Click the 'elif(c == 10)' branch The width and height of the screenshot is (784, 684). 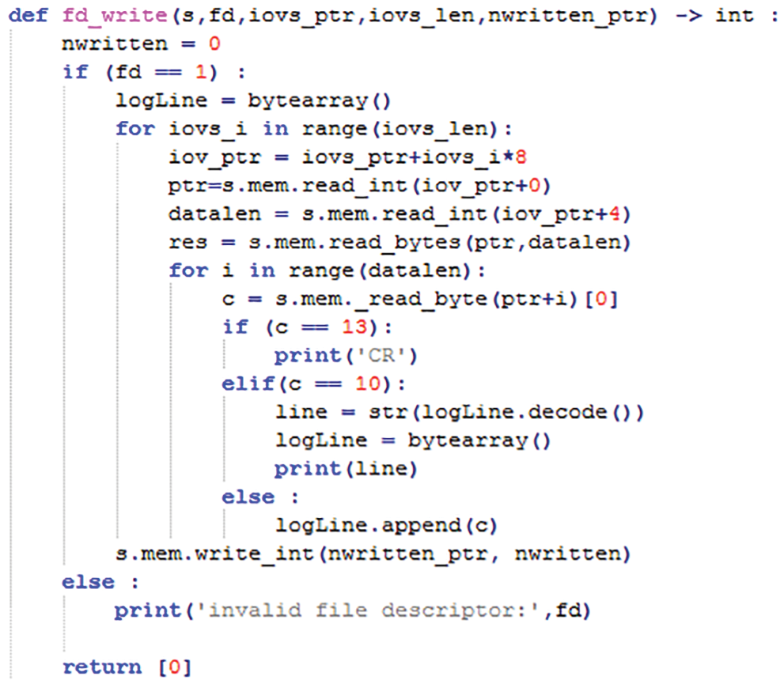pos(313,385)
